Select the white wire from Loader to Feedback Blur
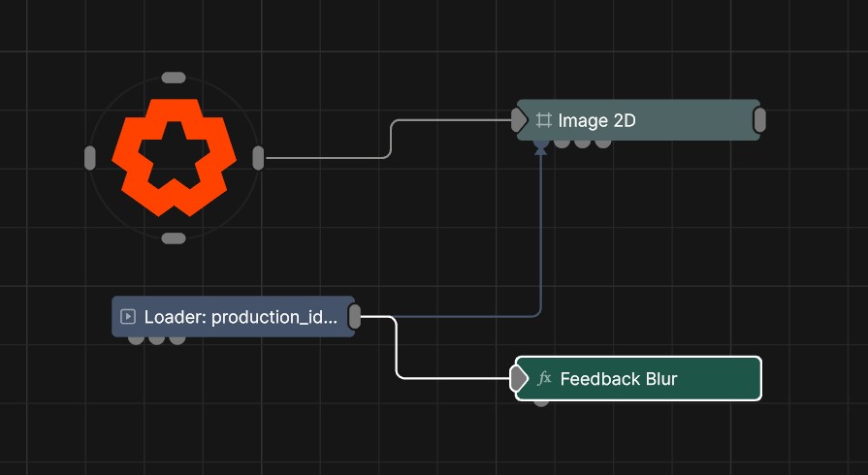Viewport: 868px width, 475px height. 397,349
